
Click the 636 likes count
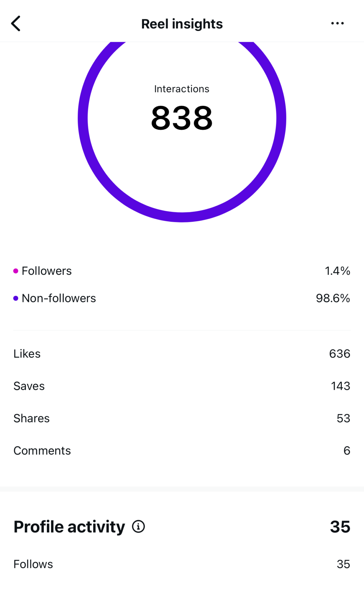[x=339, y=354]
